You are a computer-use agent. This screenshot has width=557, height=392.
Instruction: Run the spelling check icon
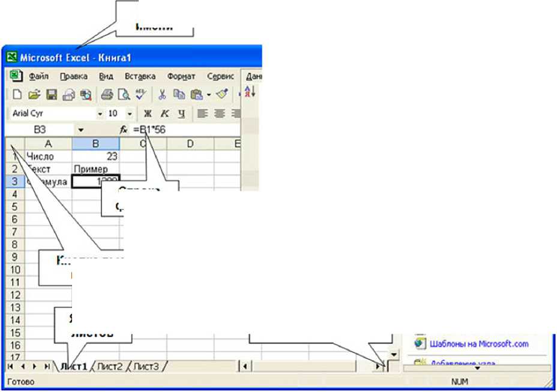tap(141, 94)
